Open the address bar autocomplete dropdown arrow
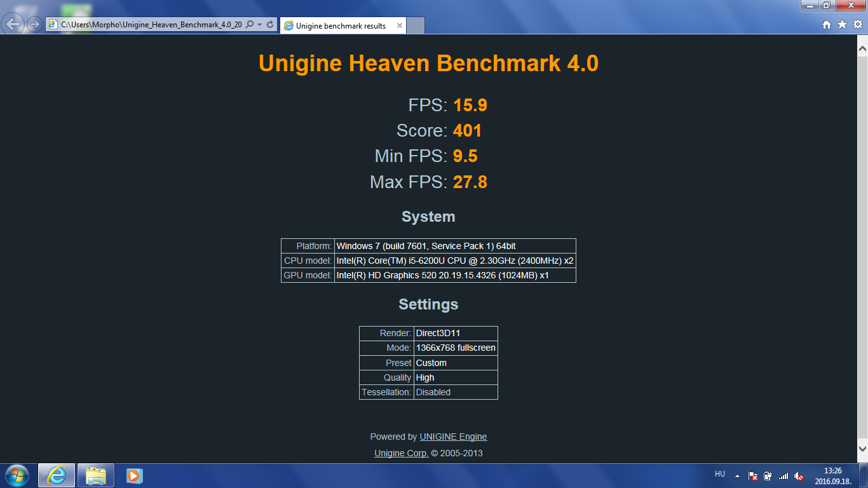This screenshot has height=488, width=868. pos(259,25)
